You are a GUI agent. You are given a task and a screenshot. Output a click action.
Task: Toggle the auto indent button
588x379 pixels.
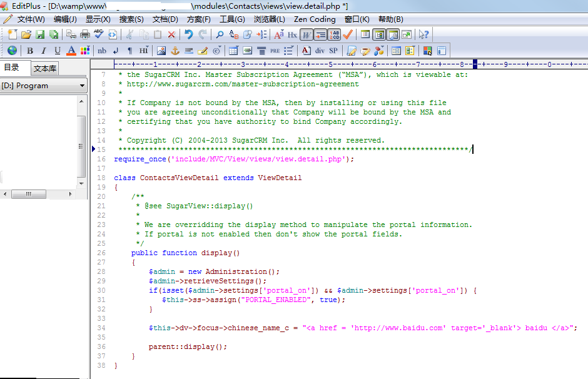coord(320,34)
